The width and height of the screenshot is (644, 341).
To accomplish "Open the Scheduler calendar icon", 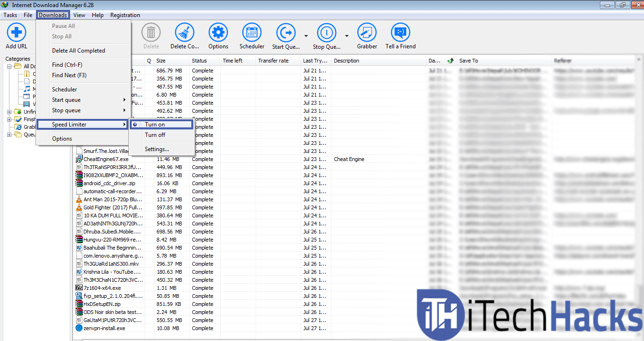I will (252, 33).
